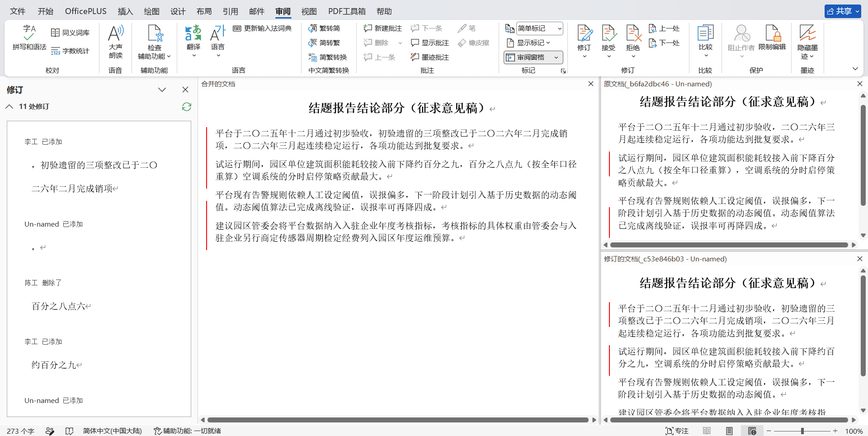Click 273 个字 word count status

20,431
